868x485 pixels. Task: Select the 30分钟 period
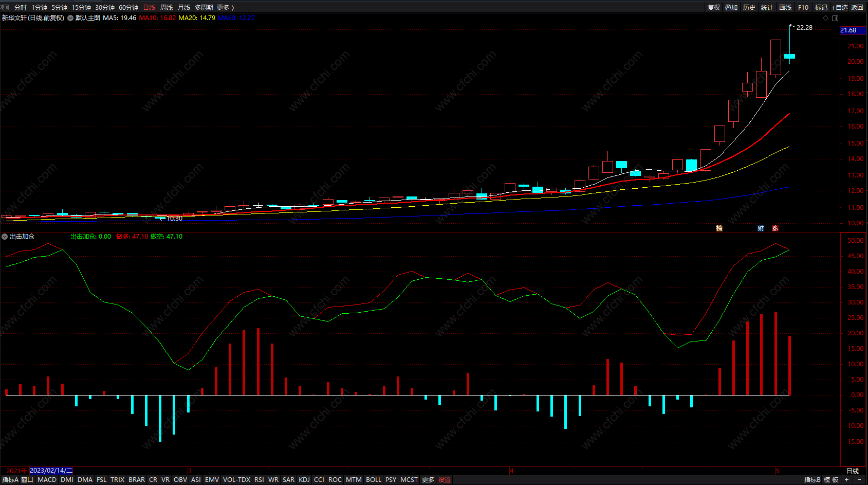pos(105,8)
